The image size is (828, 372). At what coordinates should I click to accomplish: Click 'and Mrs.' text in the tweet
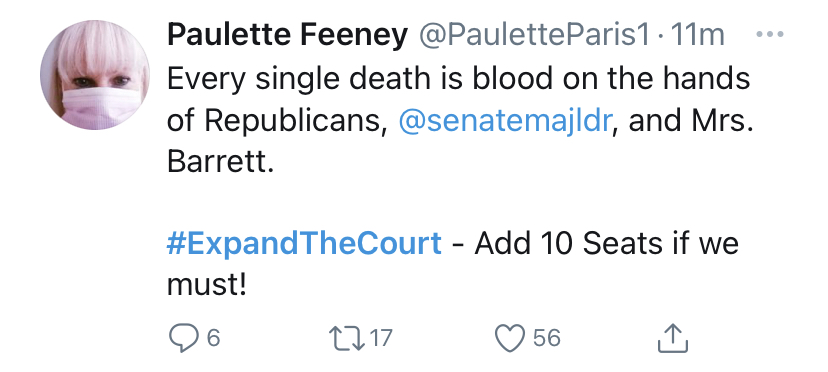click(x=691, y=120)
